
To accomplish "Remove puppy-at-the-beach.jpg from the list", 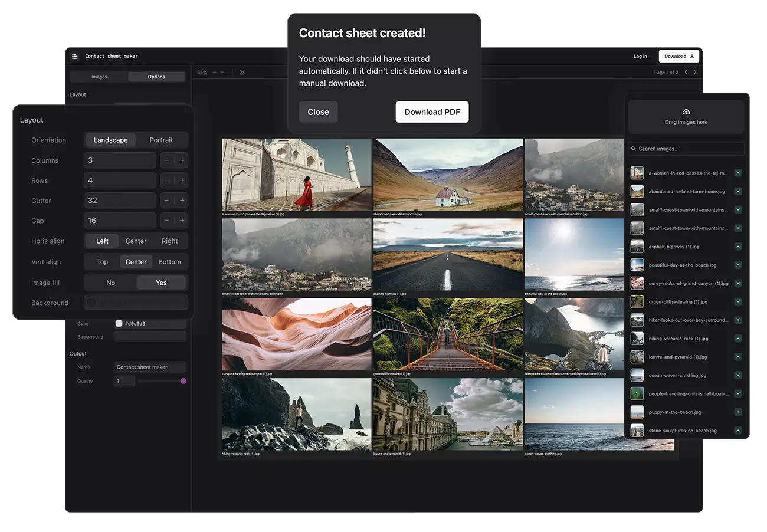I will coord(738,412).
